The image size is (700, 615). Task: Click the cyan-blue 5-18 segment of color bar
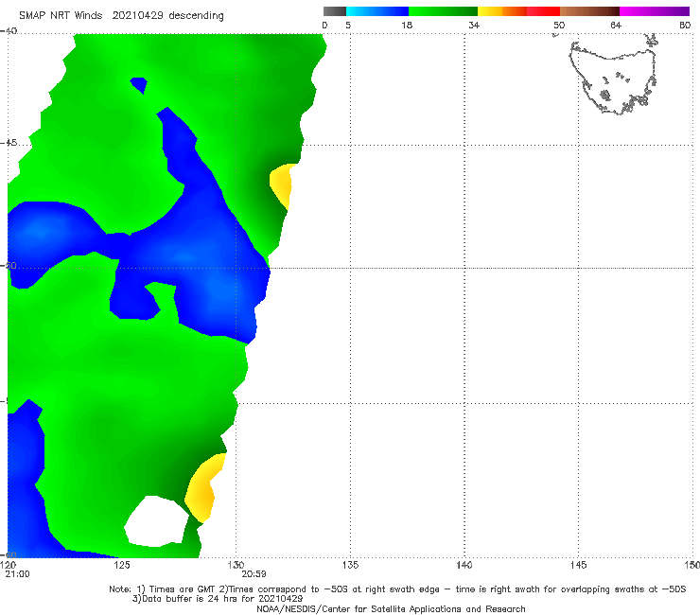pyautogui.click(x=377, y=11)
